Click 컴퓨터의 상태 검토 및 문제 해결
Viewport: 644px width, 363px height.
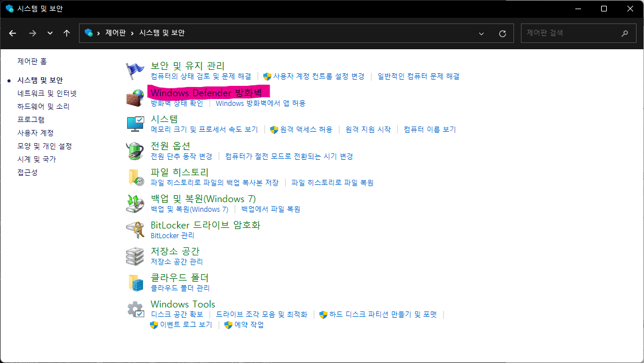[201, 76]
